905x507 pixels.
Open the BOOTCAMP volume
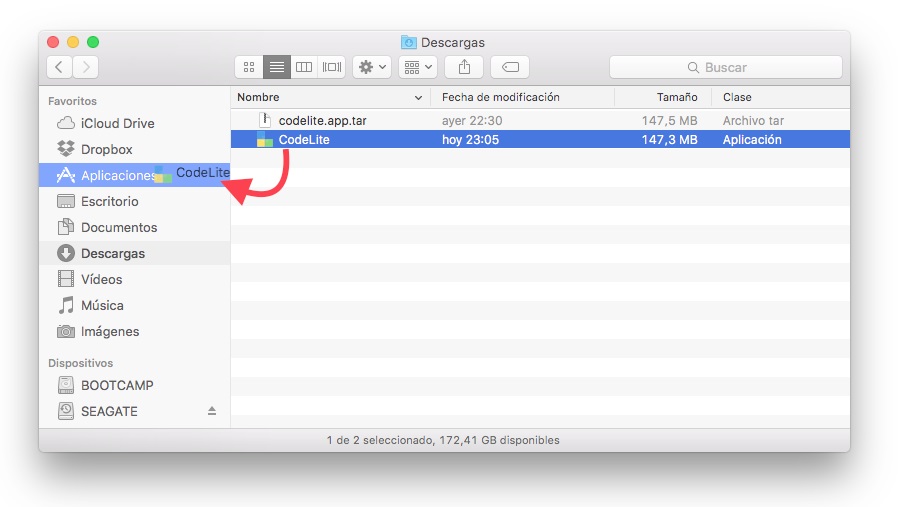(x=134, y=385)
